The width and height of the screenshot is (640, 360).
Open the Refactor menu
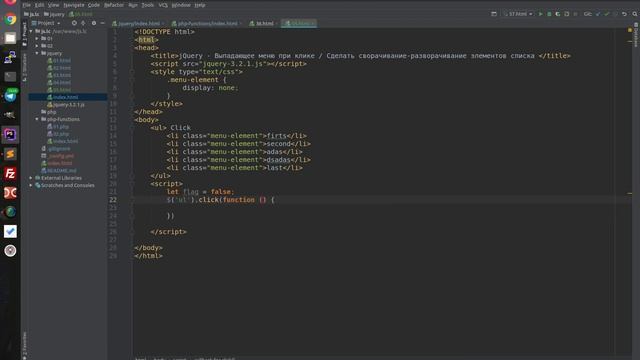tap(114, 5)
